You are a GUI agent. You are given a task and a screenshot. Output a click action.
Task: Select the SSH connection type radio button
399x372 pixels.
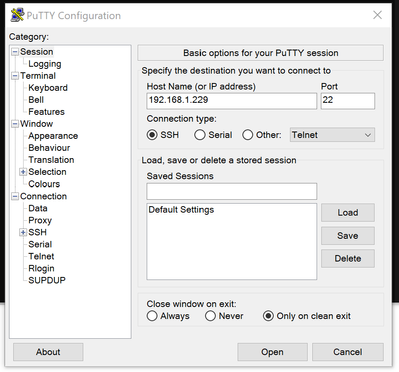pyautogui.click(x=152, y=135)
